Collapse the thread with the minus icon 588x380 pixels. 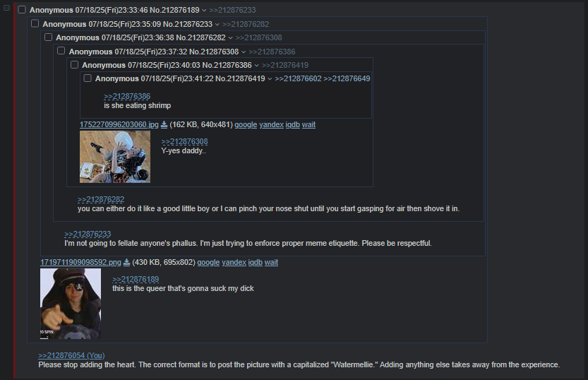coord(6,8)
